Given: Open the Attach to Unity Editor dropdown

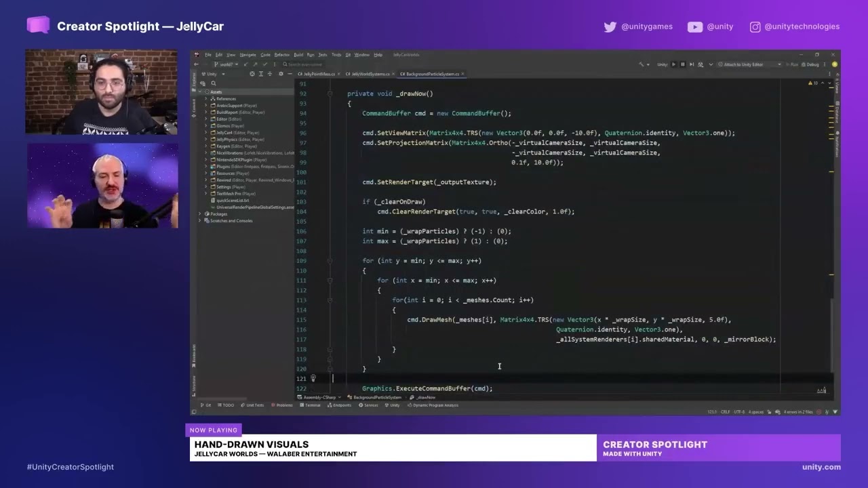Looking at the screenshot, I should coord(749,64).
